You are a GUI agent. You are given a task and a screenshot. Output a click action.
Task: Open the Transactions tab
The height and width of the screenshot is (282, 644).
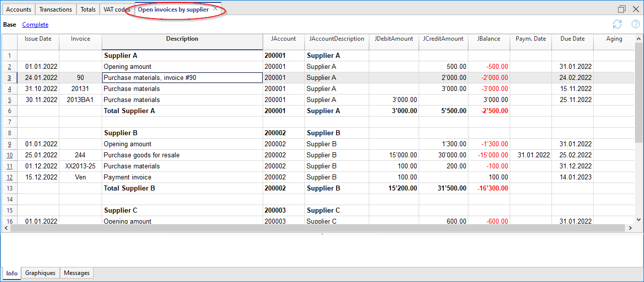[56, 10]
